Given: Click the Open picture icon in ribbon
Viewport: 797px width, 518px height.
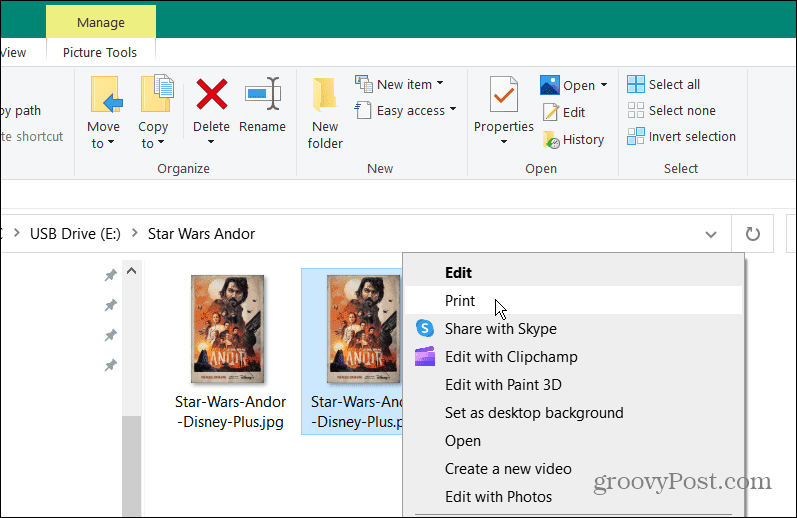Looking at the screenshot, I should (549, 85).
